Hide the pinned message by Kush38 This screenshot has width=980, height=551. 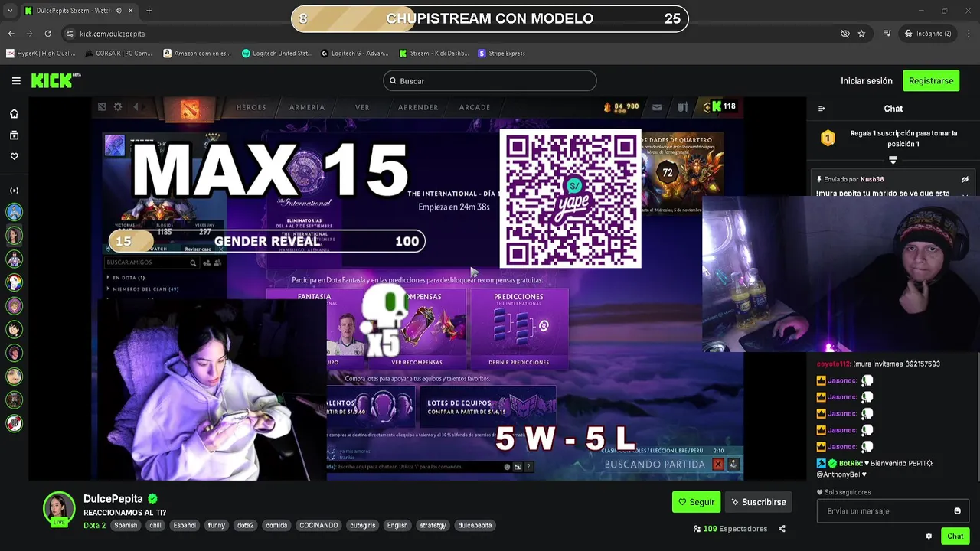(965, 179)
